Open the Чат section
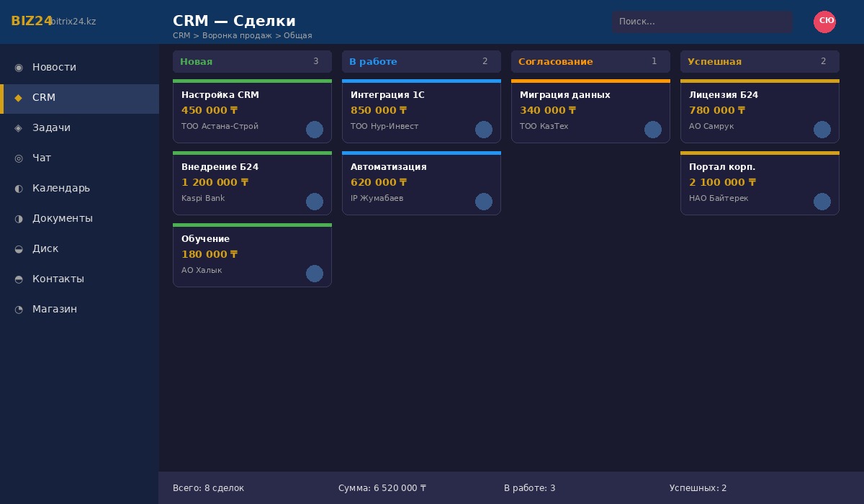 [x=42, y=158]
